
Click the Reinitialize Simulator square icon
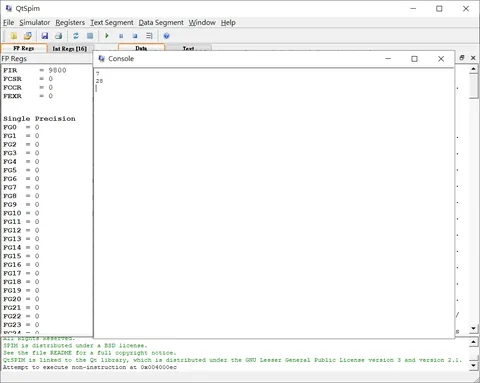pos(90,36)
